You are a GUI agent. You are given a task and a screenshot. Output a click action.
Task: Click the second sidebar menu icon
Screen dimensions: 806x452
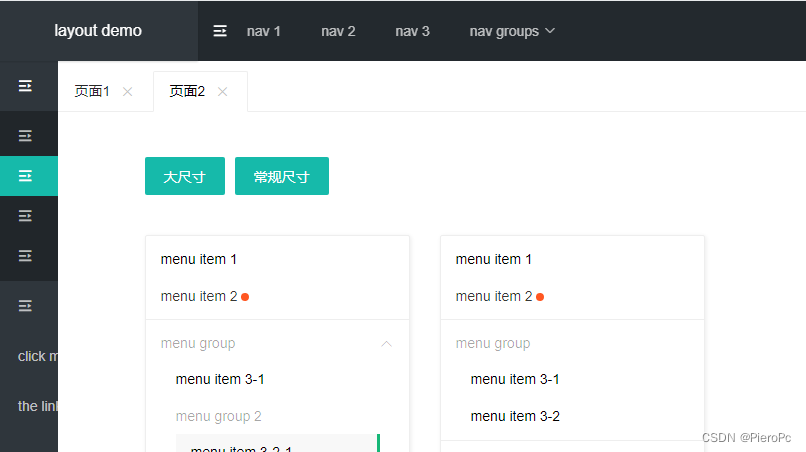(25, 136)
